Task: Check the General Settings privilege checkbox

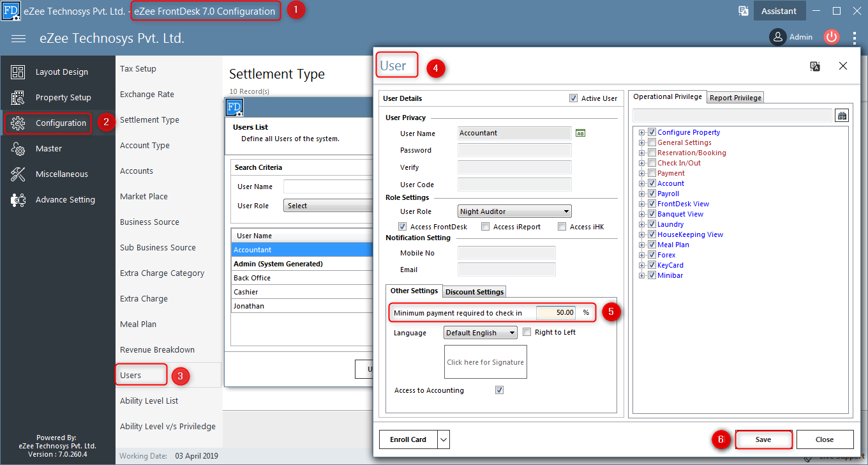Action: point(652,142)
